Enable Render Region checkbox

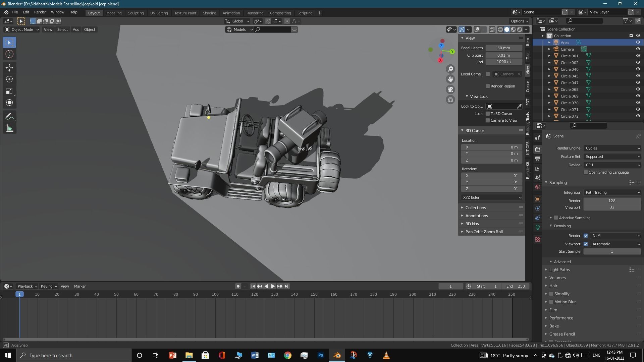tap(488, 86)
